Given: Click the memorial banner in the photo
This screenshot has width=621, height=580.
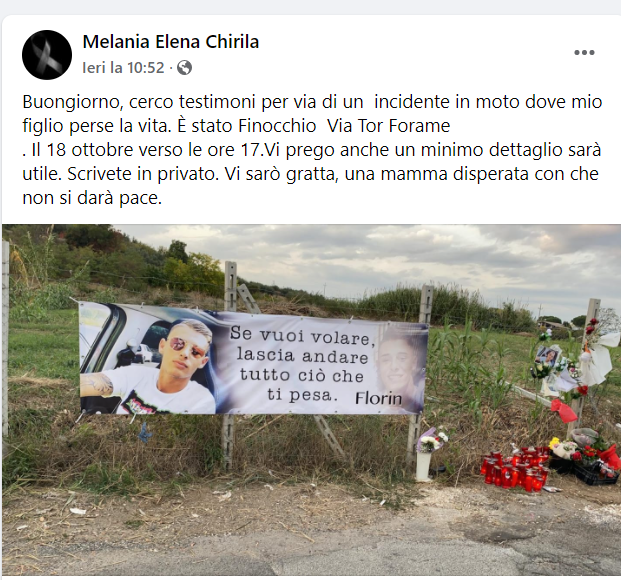Looking at the screenshot, I should pyautogui.click(x=253, y=359).
